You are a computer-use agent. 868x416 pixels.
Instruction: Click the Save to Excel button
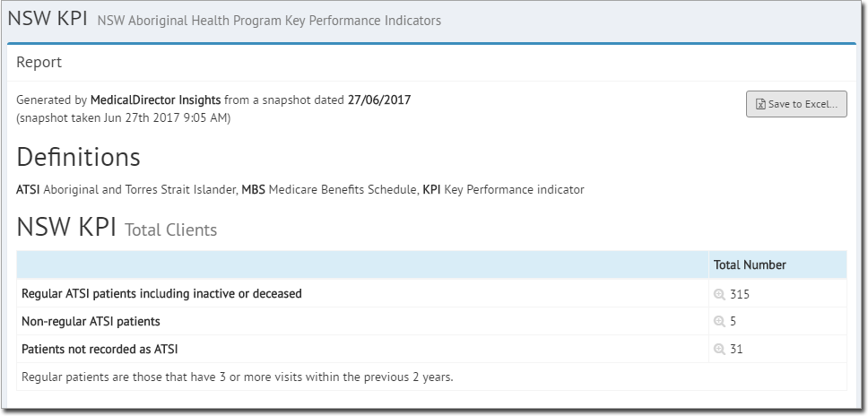(x=796, y=104)
